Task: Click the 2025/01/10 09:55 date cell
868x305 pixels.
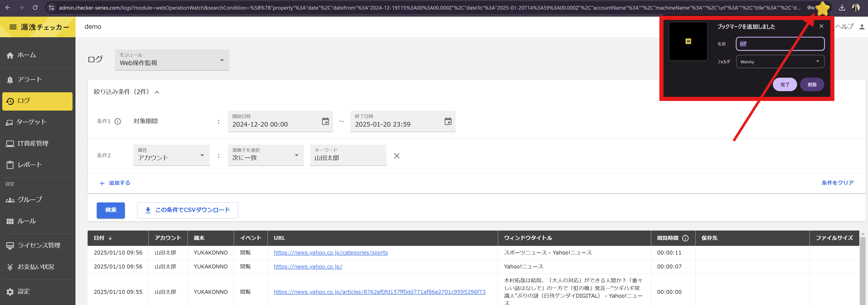Action: (x=118, y=292)
